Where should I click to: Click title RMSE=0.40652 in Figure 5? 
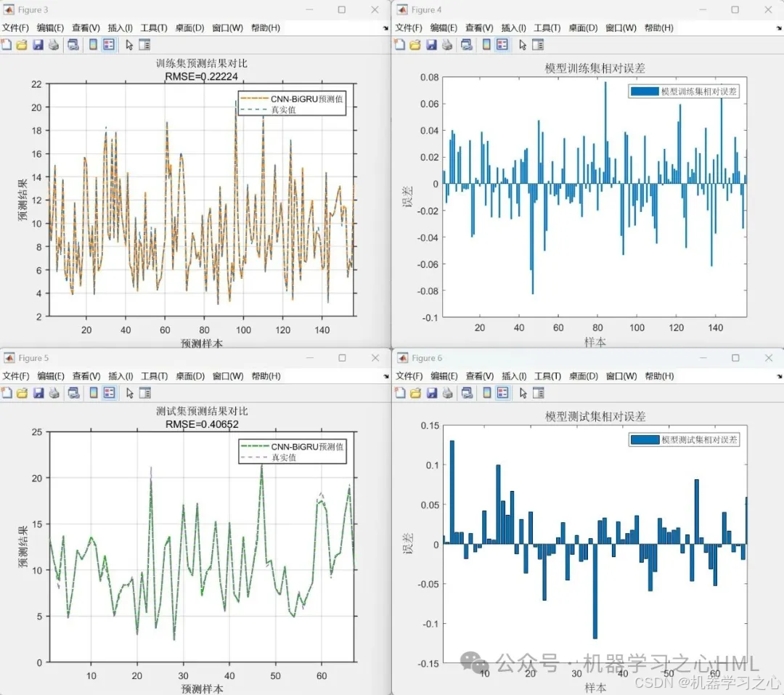(x=202, y=424)
